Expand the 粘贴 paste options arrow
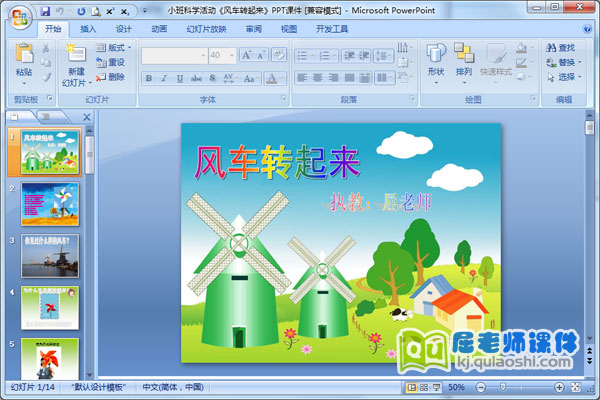This screenshot has height=400, width=600. tap(24, 83)
